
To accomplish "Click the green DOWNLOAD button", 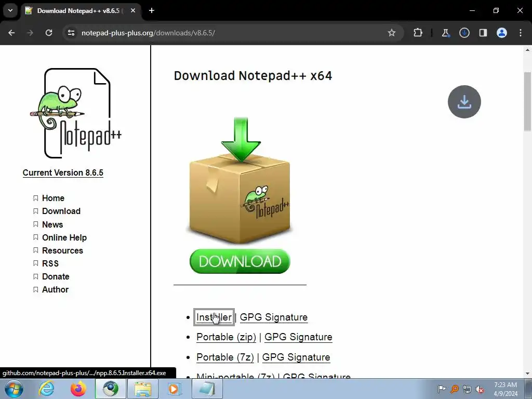I will click(x=240, y=261).
